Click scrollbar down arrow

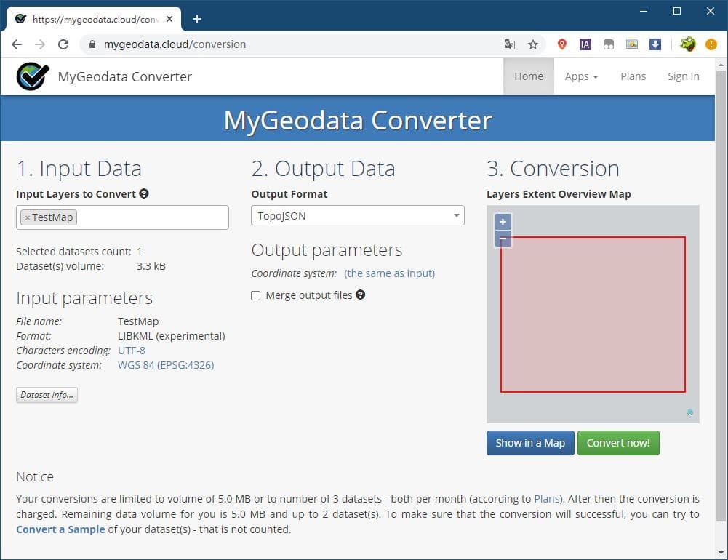(x=721, y=553)
